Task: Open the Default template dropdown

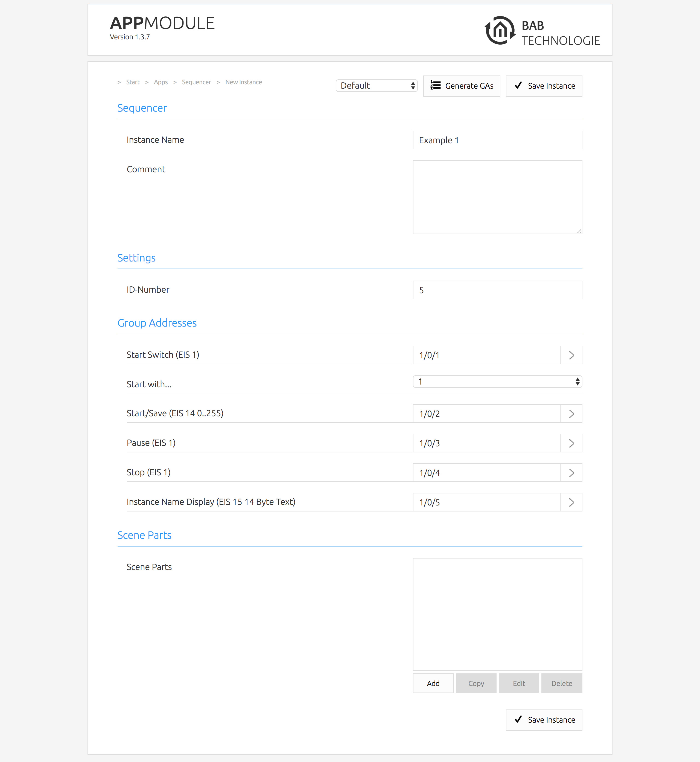Action: 376,86
